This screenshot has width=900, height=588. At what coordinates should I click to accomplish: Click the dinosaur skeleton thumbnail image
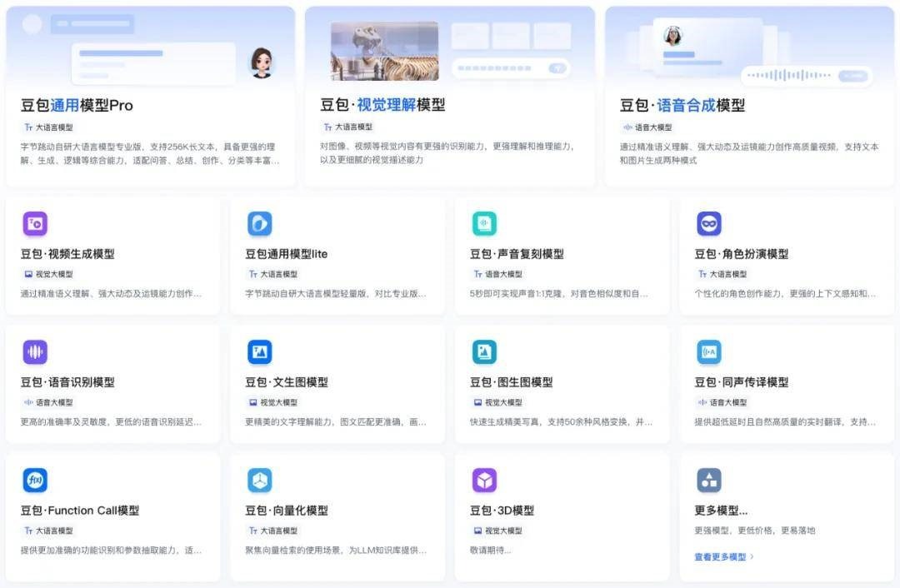click(384, 51)
